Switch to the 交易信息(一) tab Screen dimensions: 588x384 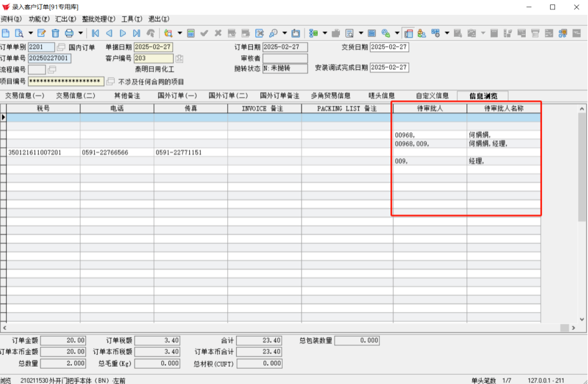click(25, 96)
